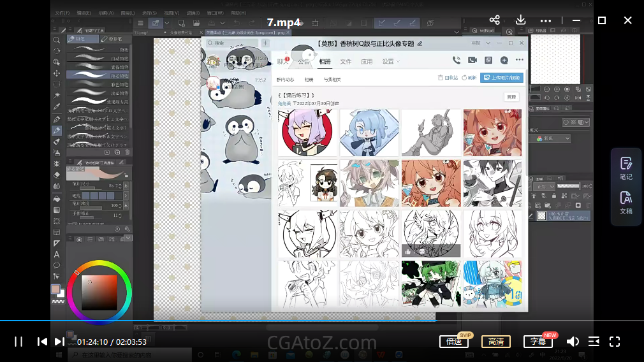The image size is (644, 362).
Task: Start a voice call in the group window
Action: click(x=457, y=60)
